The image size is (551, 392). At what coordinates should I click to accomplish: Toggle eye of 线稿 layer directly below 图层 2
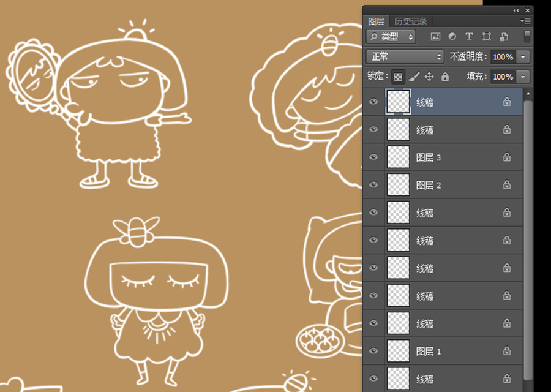coord(373,213)
